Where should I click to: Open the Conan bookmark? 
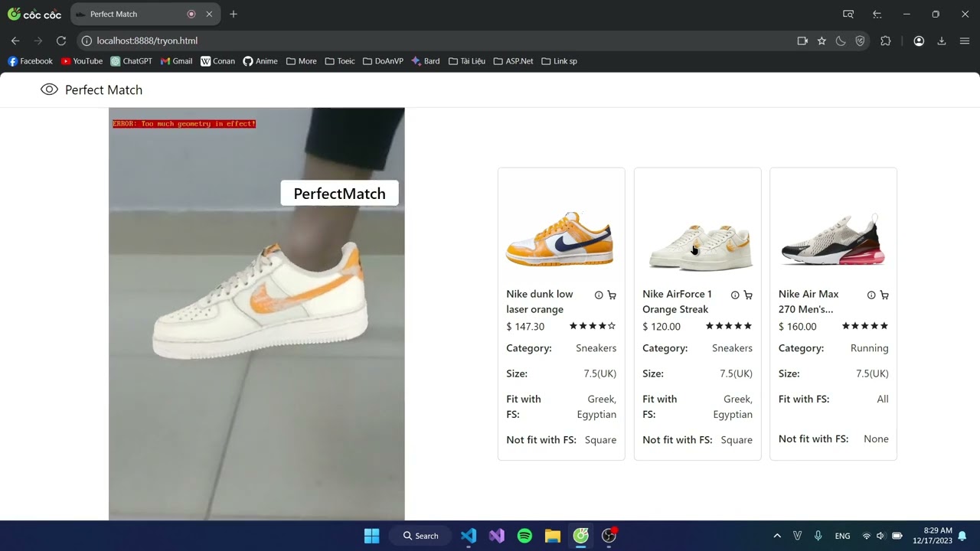[217, 61]
